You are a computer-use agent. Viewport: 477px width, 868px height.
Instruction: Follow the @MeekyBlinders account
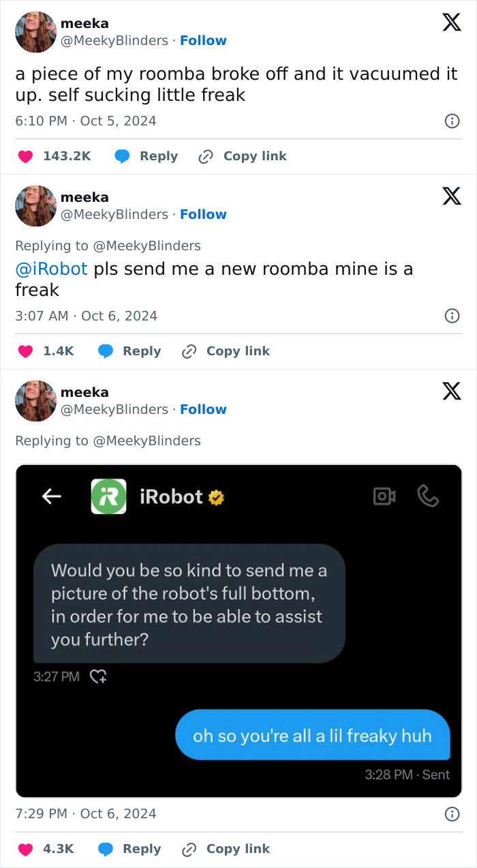pos(203,40)
